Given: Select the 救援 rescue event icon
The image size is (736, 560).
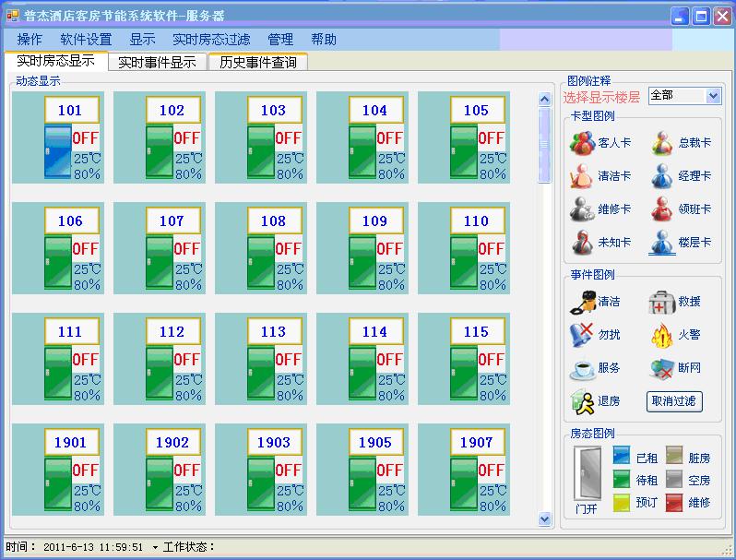Looking at the screenshot, I should [662, 302].
